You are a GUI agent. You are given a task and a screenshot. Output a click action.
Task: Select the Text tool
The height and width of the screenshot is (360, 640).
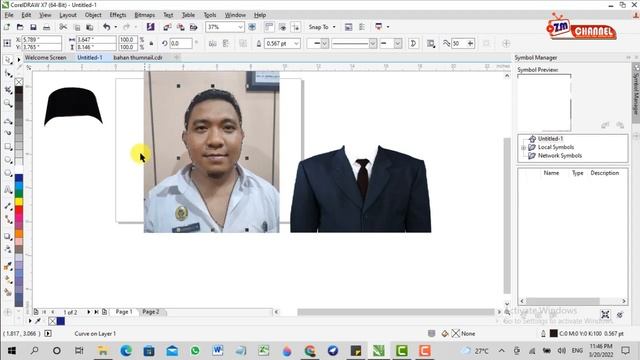pyautogui.click(x=8, y=190)
